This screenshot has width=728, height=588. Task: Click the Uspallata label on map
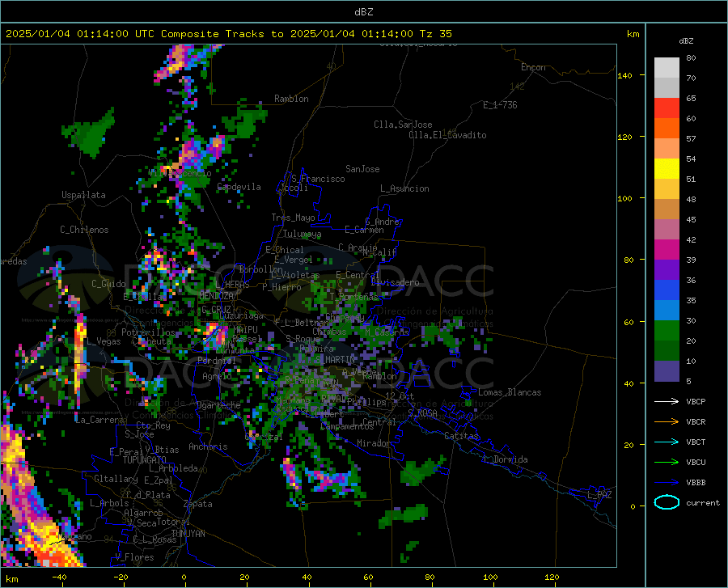83,195
